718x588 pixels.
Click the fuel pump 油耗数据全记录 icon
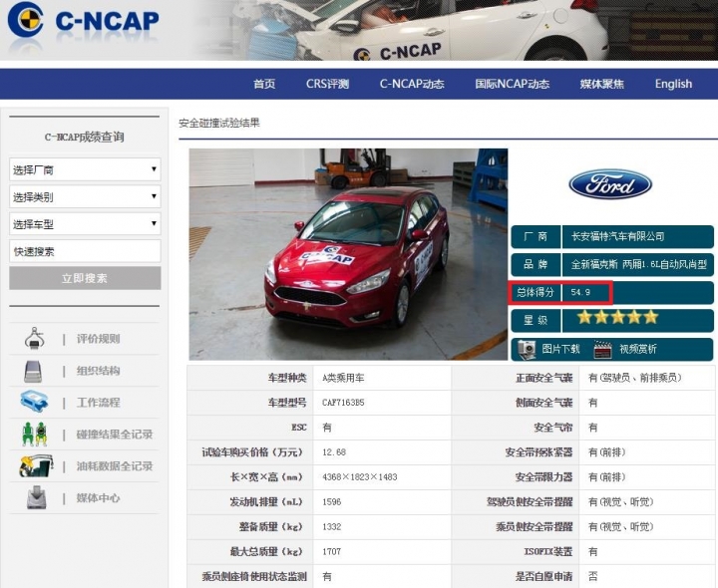[36, 465]
